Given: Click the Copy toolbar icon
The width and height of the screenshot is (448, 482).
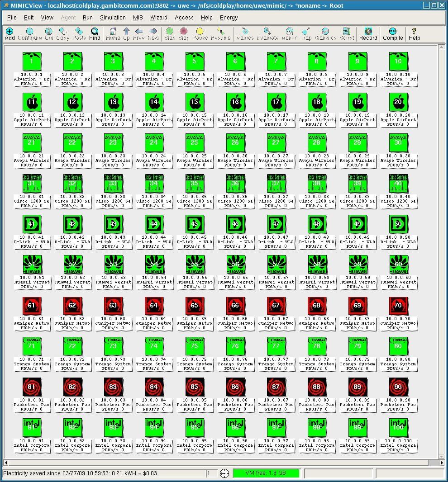Looking at the screenshot, I should pyautogui.click(x=63, y=34).
